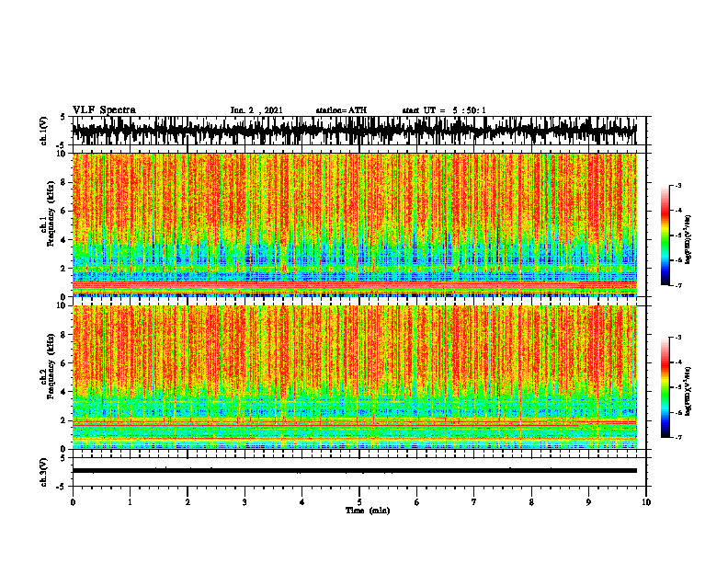Click the "-7" tick on ch.2 color bar

coord(677,437)
